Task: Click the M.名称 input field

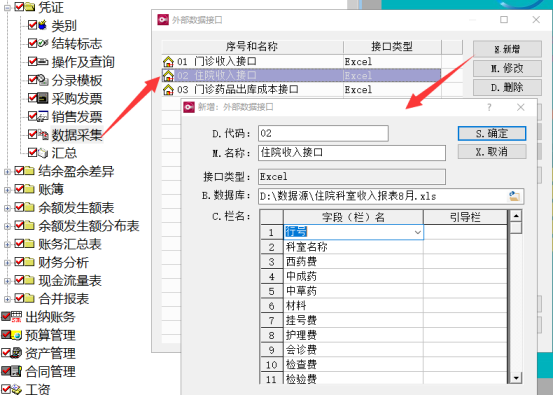Action: (x=352, y=153)
